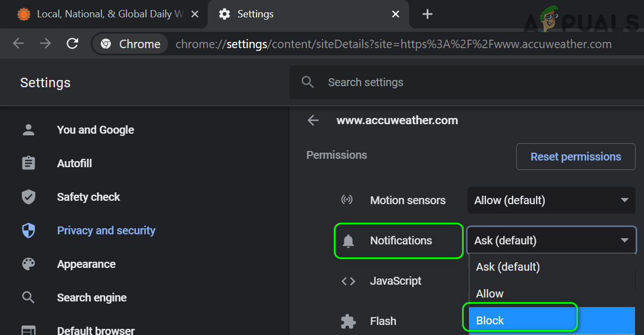Click the browser reload page icon
Image resolution: width=644 pixels, height=335 pixels.
click(72, 44)
